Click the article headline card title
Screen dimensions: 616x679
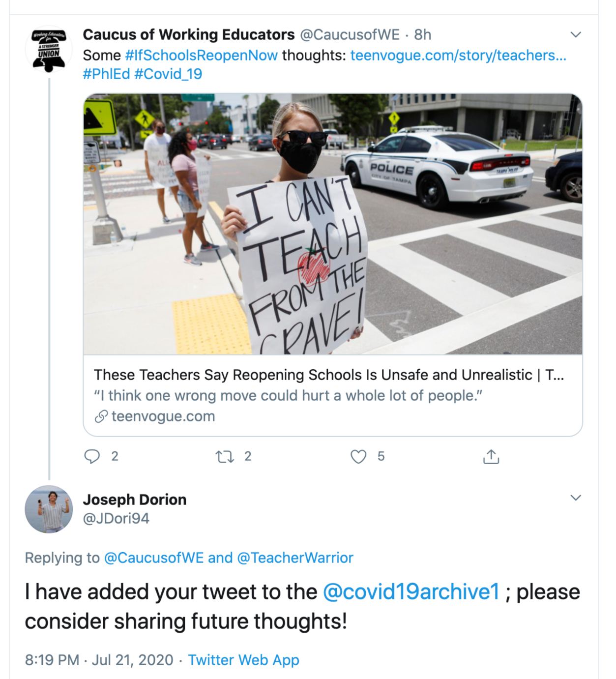coord(328,375)
